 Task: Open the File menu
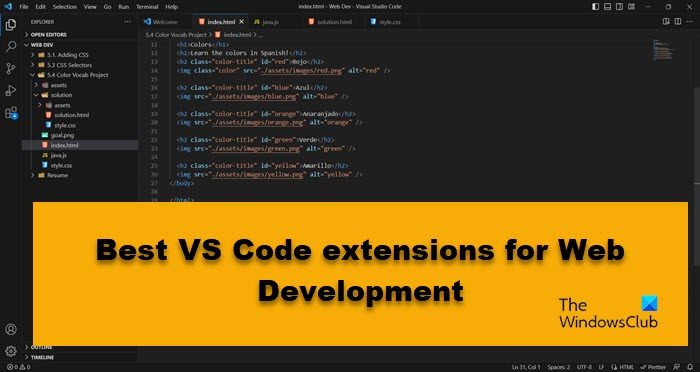tap(24, 7)
